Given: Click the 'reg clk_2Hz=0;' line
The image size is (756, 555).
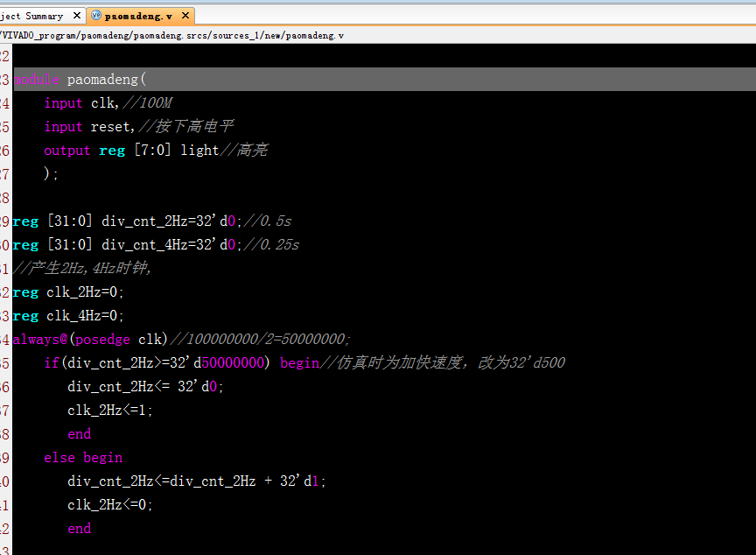Looking at the screenshot, I should pos(68,292).
